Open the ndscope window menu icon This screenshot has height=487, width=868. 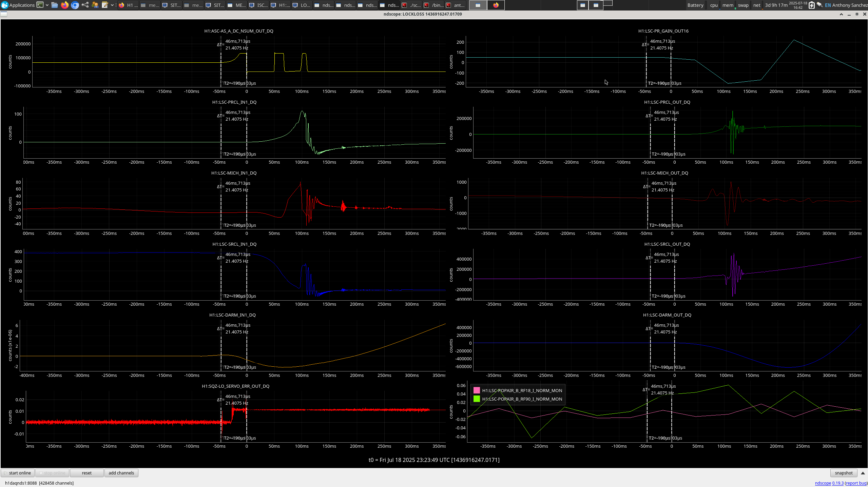pos(4,14)
